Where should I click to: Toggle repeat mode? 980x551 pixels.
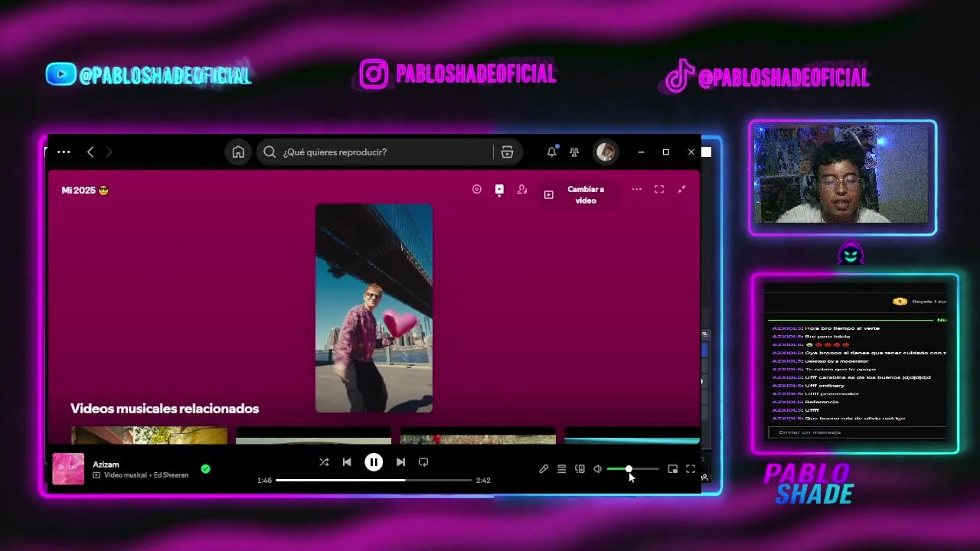(423, 462)
